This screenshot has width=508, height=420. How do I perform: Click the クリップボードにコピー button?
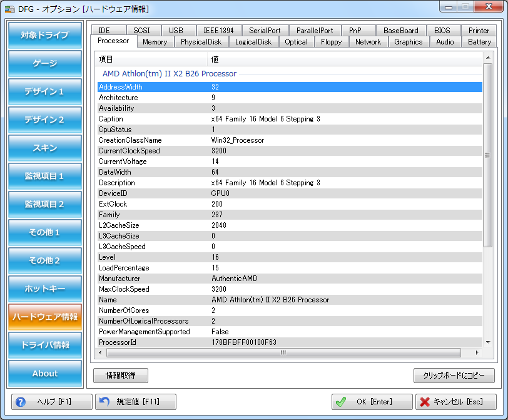pos(454,376)
